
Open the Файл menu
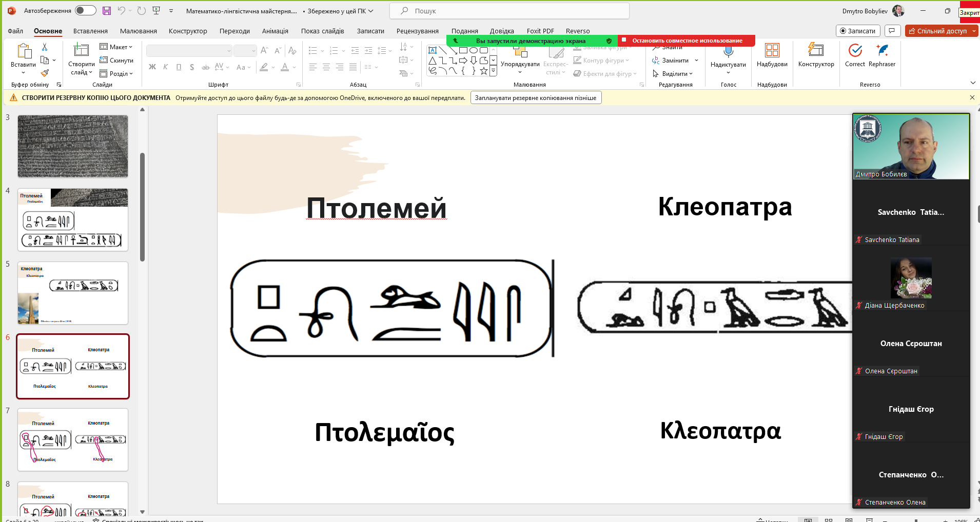15,31
